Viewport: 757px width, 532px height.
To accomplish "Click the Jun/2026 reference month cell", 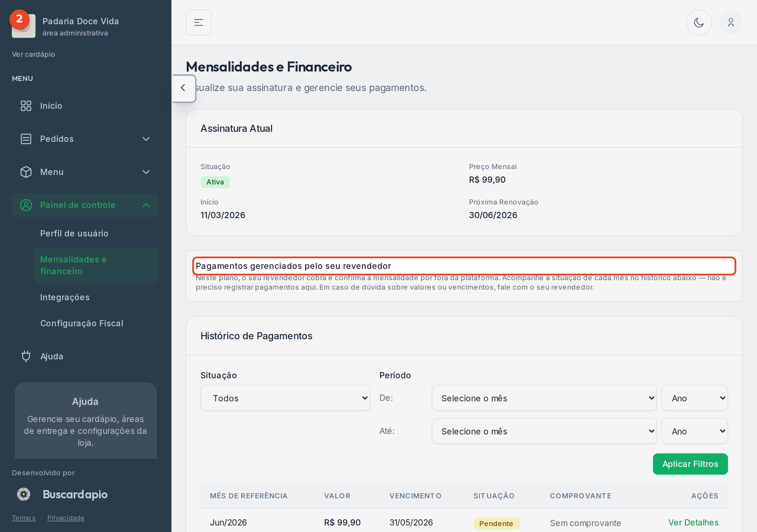I will pyautogui.click(x=229, y=523).
